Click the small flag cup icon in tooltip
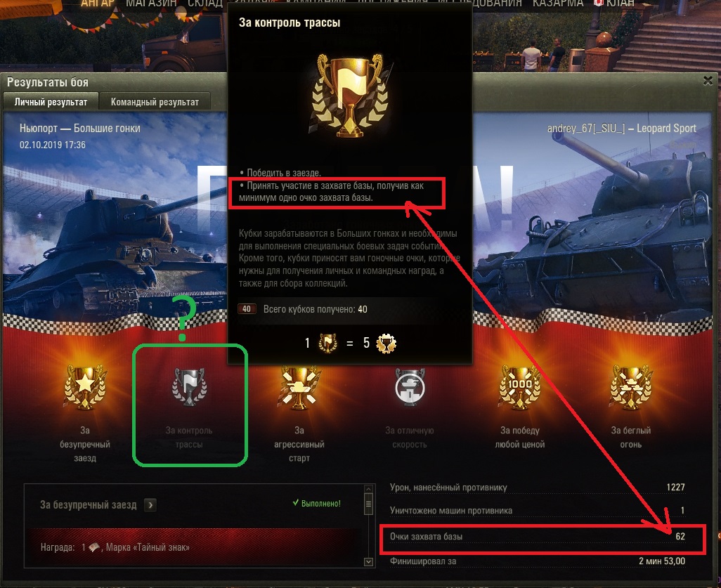Image resolution: width=721 pixels, height=588 pixels. point(327,343)
